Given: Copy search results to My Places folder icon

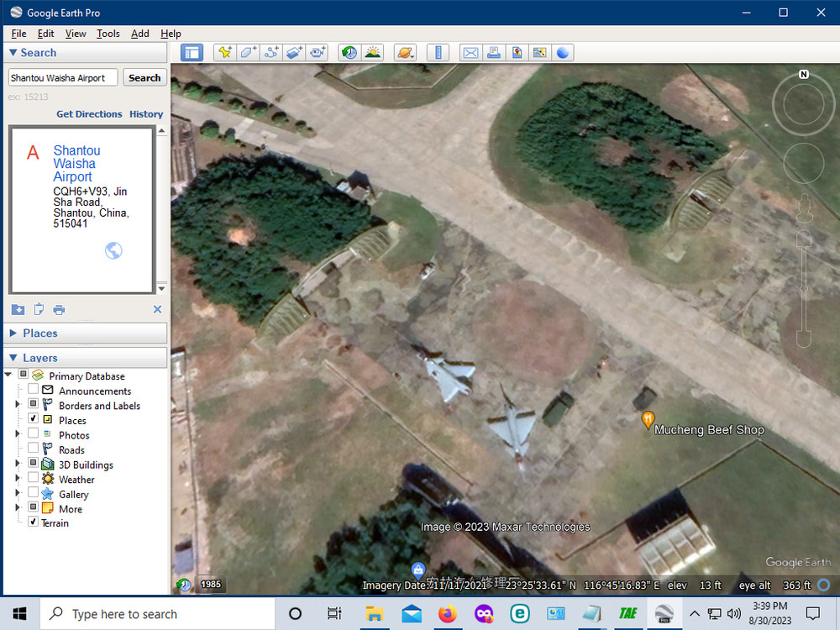Looking at the screenshot, I should pos(18,310).
